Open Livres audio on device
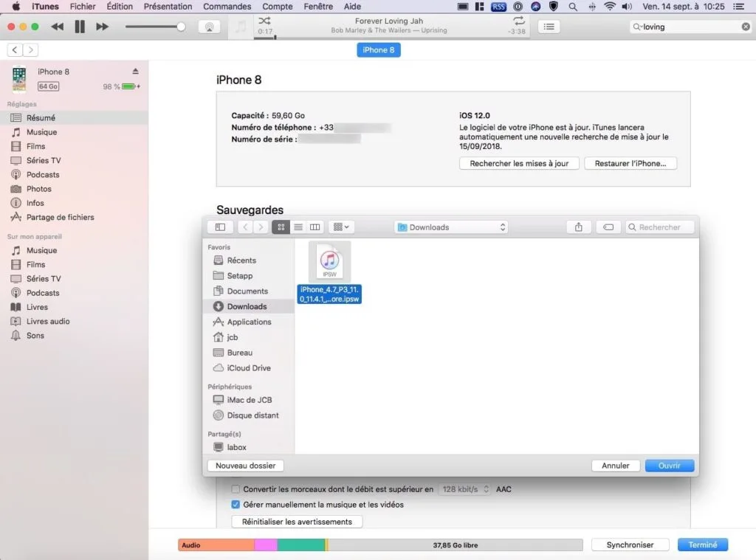This screenshot has height=560, width=756. coord(74,322)
